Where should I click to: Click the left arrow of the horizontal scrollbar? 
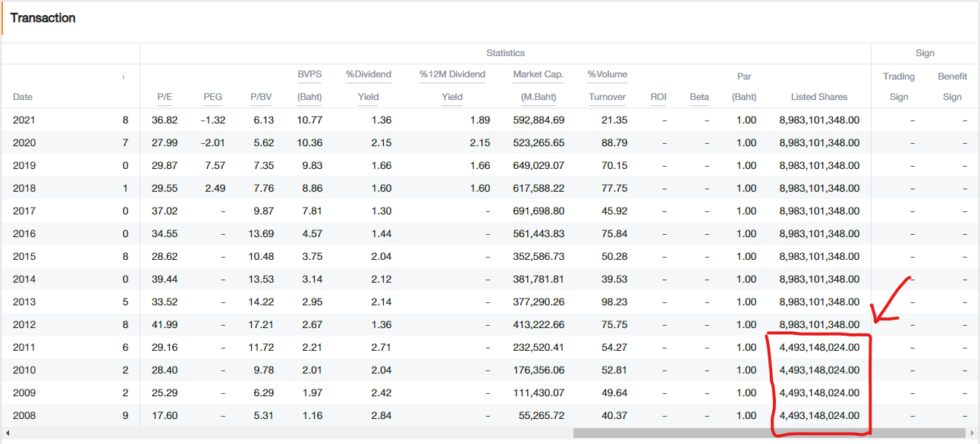pyautogui.click(x=8, y=433)
